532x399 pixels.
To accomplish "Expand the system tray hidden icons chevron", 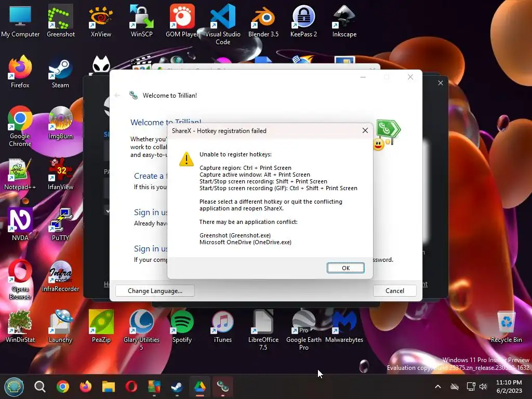I will [438, 387].
